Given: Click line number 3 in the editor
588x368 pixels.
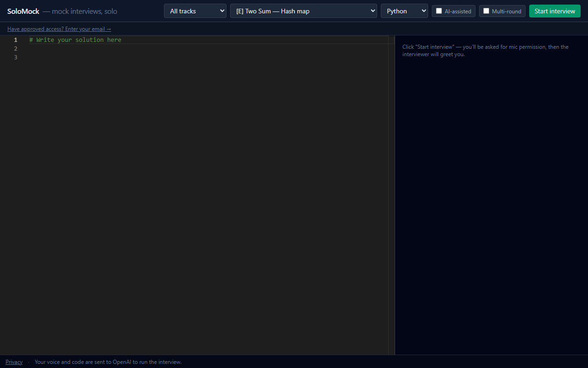Looking at the screenshot, I should pos(16,57).
